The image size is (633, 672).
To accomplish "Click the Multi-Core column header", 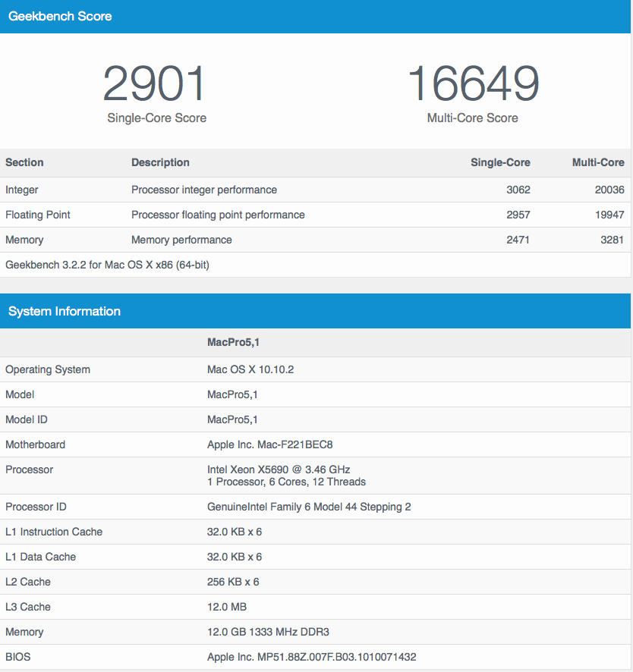I will 598,162.
